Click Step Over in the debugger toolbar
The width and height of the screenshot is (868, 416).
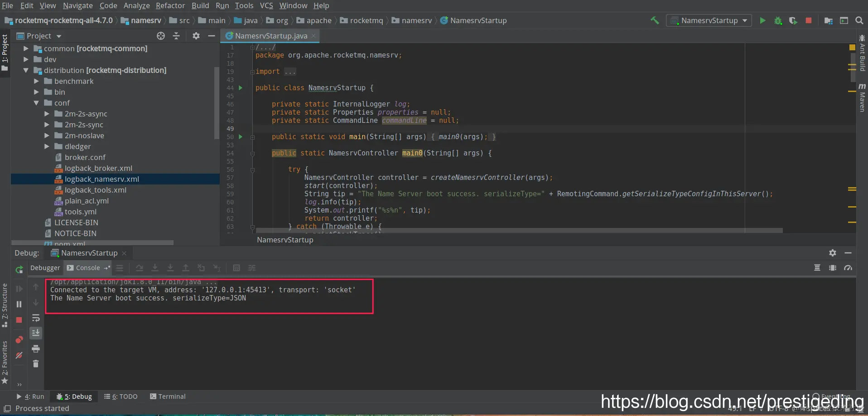click(x=140, y=268)
